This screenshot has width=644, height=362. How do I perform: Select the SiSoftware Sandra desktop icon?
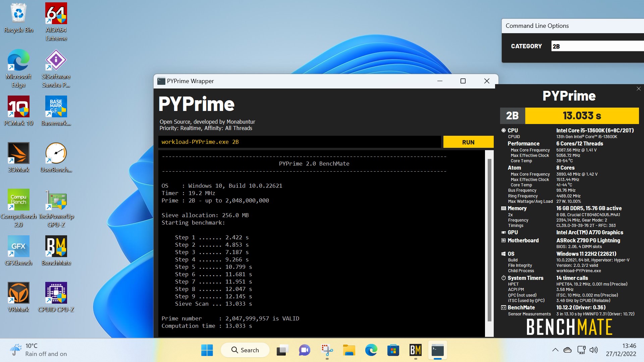pos(56,69)
